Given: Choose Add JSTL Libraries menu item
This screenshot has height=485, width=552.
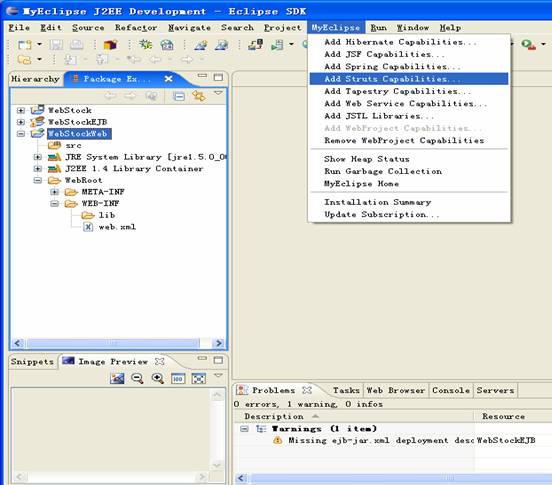Looking at the screenshot, I should pyautogui.click(x=409, y=116).
